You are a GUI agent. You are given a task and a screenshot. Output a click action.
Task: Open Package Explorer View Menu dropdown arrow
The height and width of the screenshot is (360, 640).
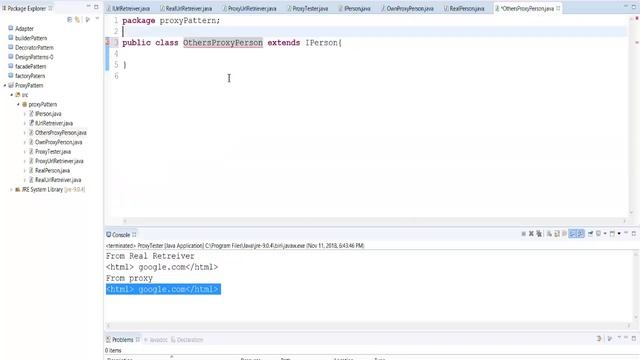coord(97,19)
